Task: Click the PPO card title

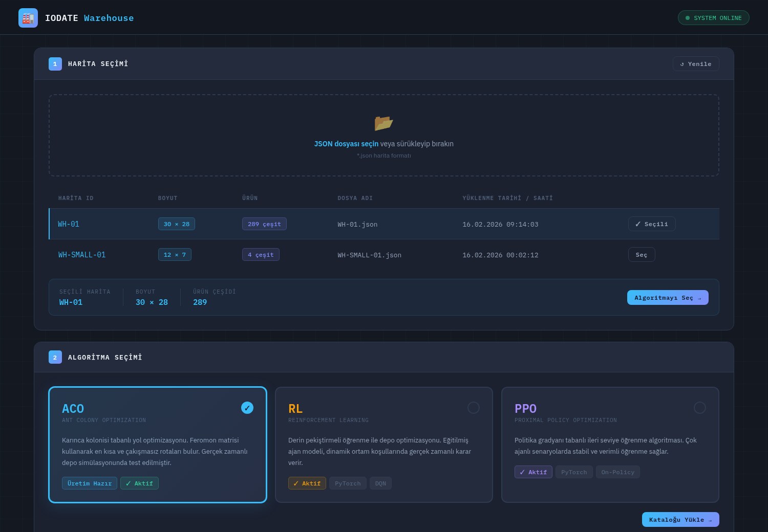Action: tap(525, 409)
